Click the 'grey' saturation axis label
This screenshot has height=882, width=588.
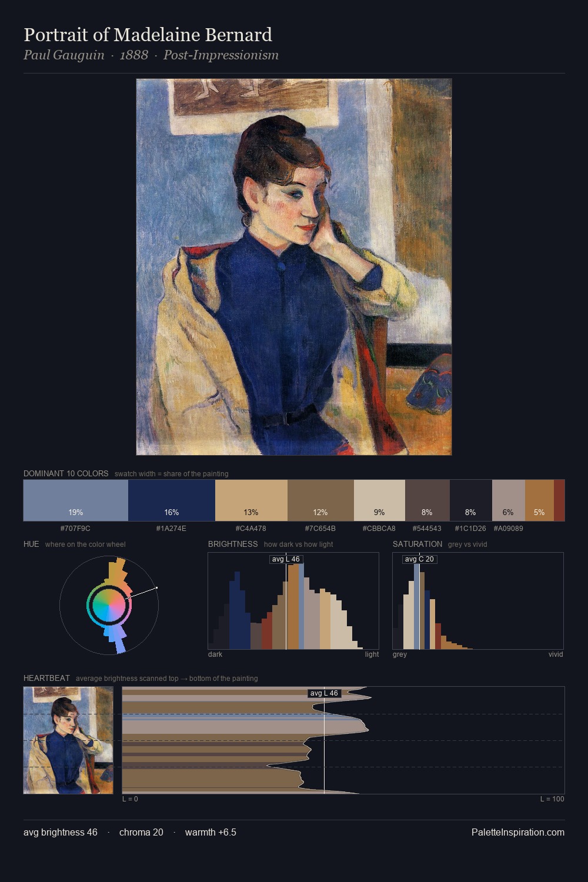point(400,654)
